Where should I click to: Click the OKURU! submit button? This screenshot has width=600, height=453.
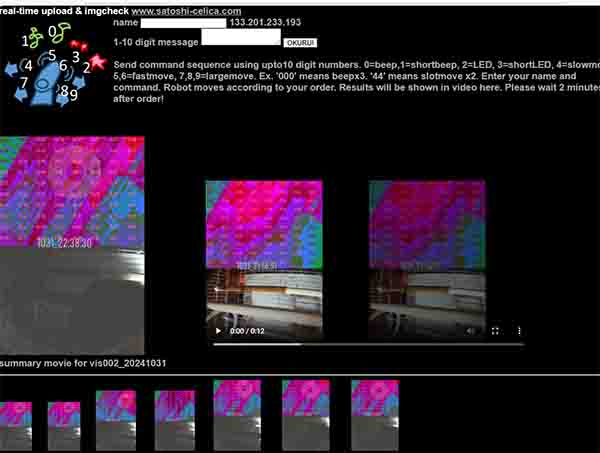[300, 43]
